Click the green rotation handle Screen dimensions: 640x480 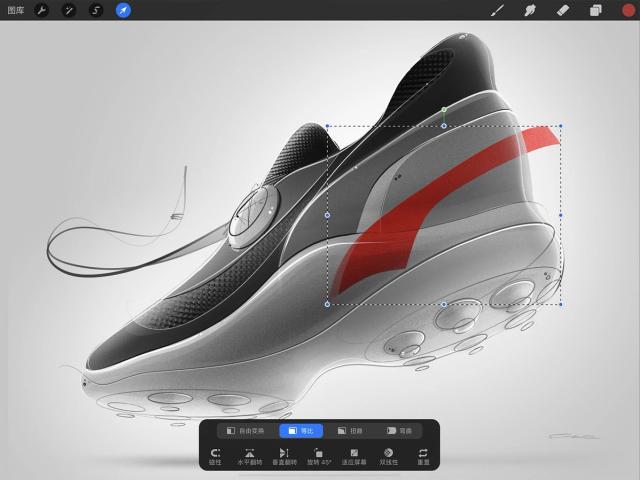coord(444,109)
